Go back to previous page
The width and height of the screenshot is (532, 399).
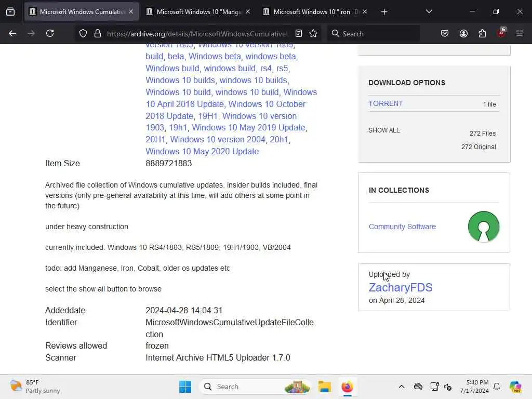click(12, 33)
